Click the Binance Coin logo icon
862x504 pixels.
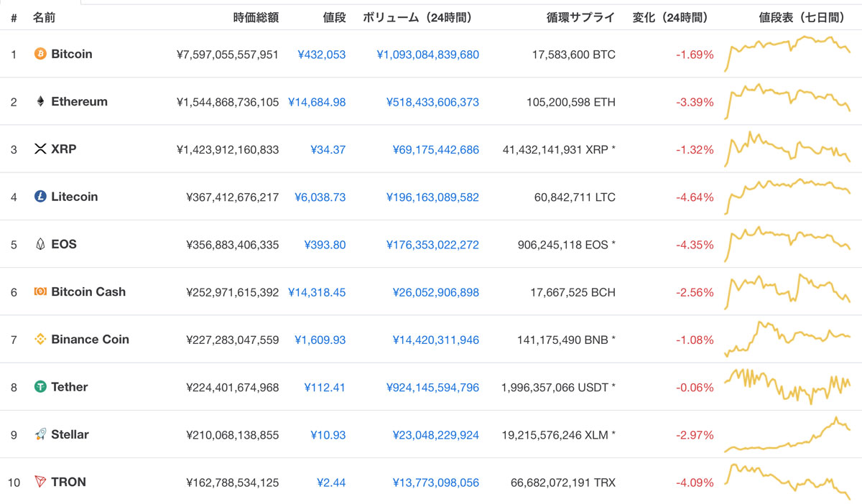pos(40,340)
